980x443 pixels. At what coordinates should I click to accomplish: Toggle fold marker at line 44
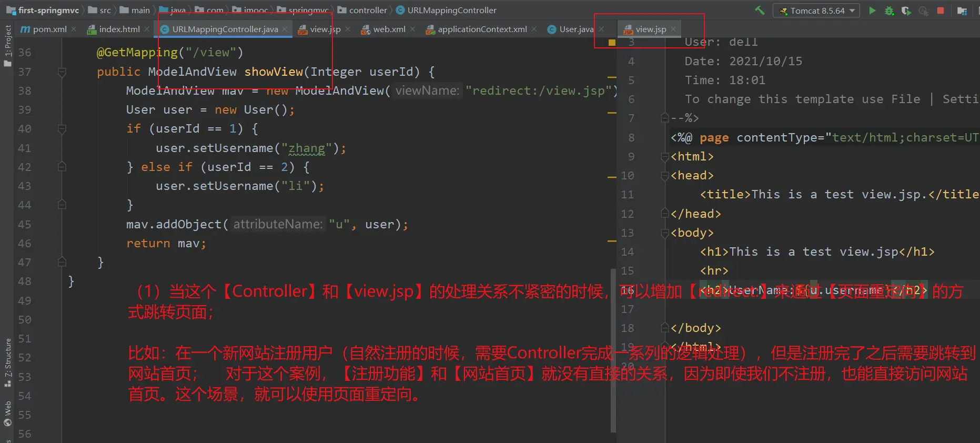(62, 205)
